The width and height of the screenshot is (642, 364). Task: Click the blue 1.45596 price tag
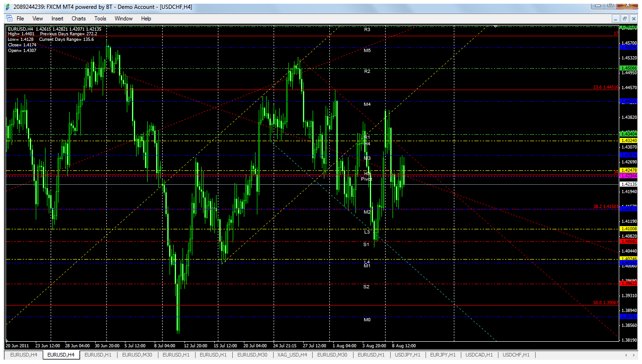[629, 47]
